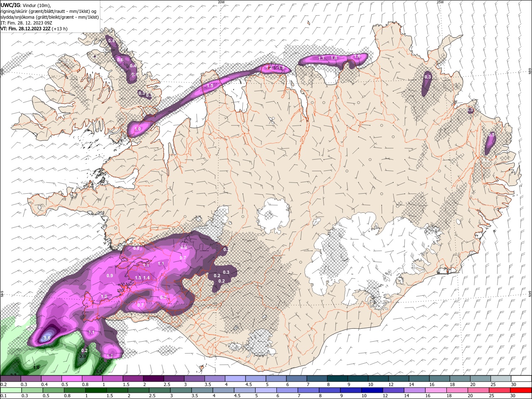
Task: Click the '1.8' value on the north coast band
Action: point(334,58)
